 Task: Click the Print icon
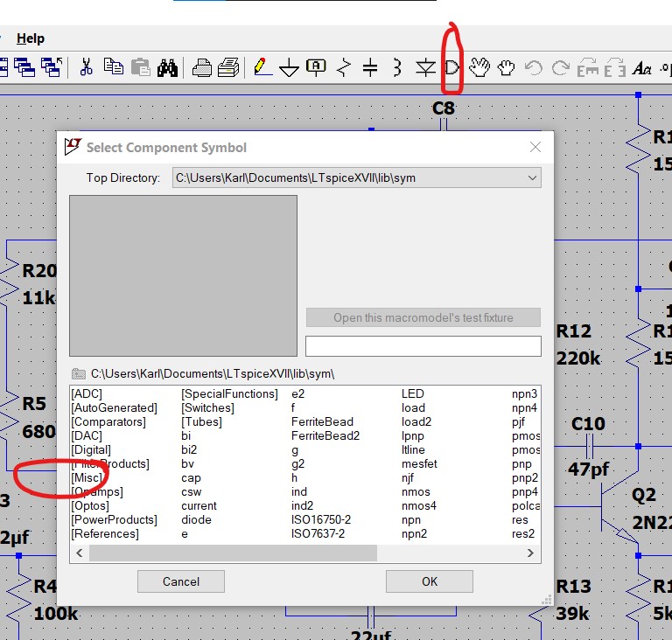(201, 67)
